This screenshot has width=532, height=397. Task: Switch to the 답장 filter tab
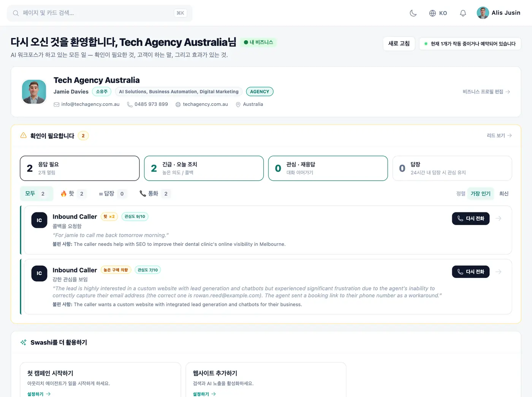112,194
